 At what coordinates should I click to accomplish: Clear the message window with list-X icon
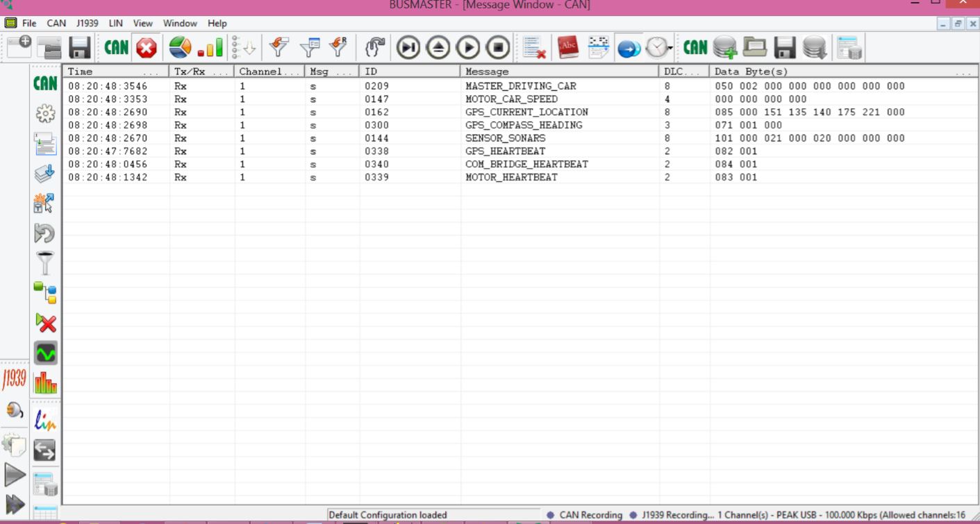pos(534,47)
